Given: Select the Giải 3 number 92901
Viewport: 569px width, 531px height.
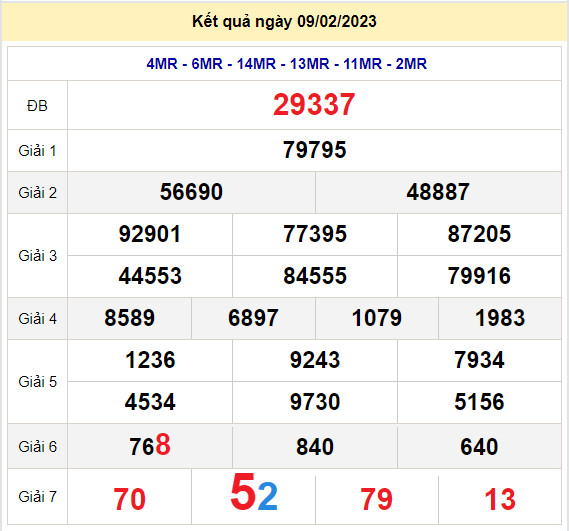Looking at the screenshot, I should pyautogui.click(x=150, y=234).
